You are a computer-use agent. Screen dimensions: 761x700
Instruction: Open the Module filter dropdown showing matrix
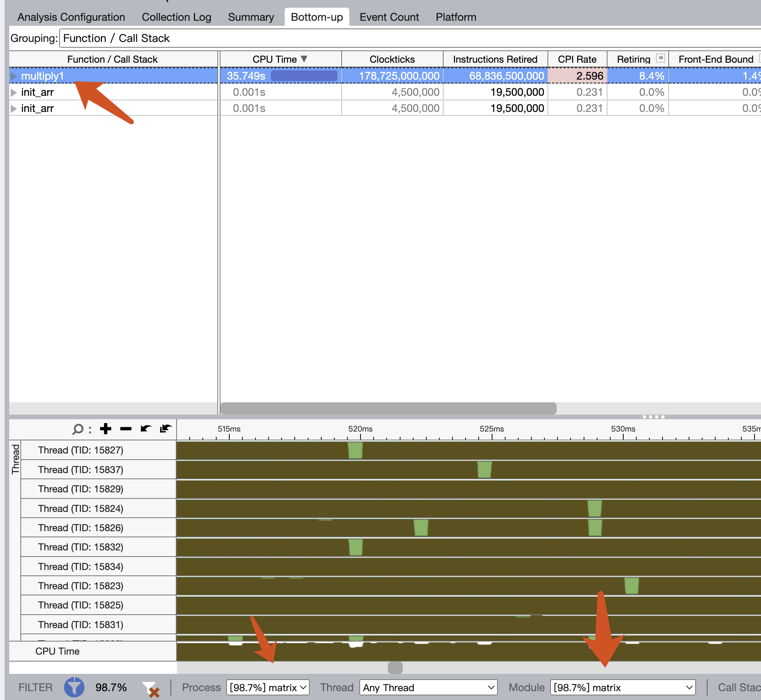622,687
